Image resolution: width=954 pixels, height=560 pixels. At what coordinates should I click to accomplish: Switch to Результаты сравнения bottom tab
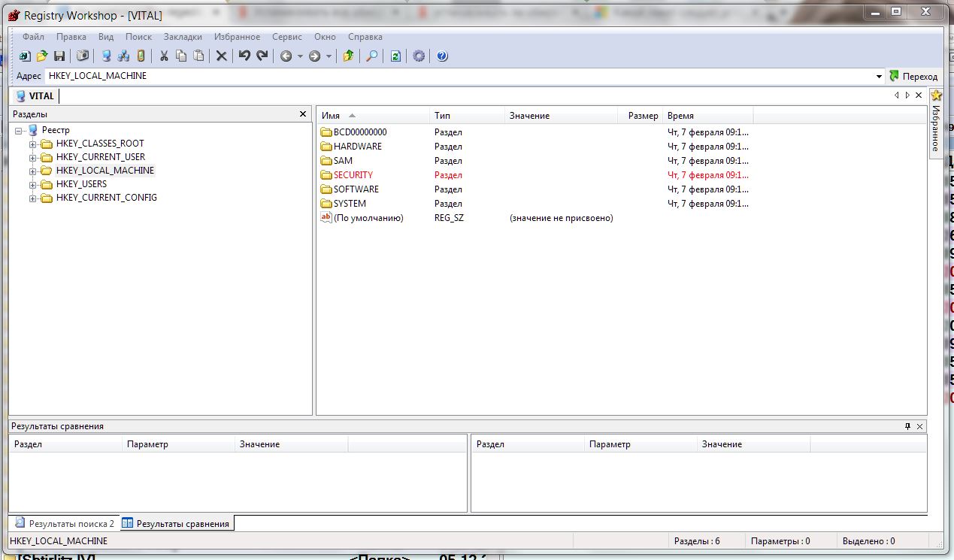(177, 523)
